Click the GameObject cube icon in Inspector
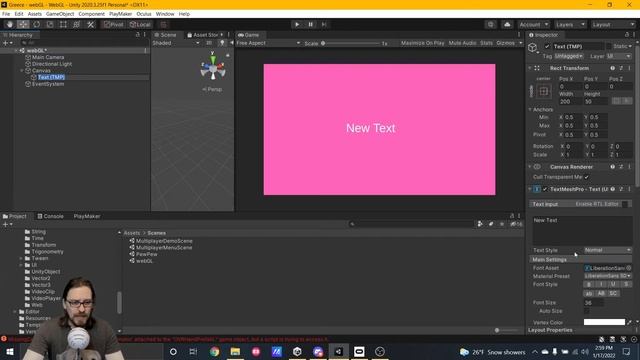 coord(533,48)
